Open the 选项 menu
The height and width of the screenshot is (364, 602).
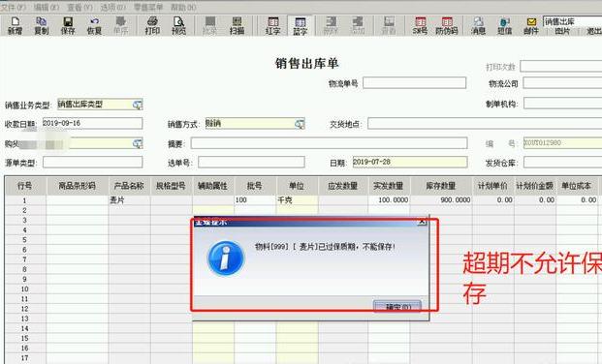pyautogui.click(x=112, y=7)
